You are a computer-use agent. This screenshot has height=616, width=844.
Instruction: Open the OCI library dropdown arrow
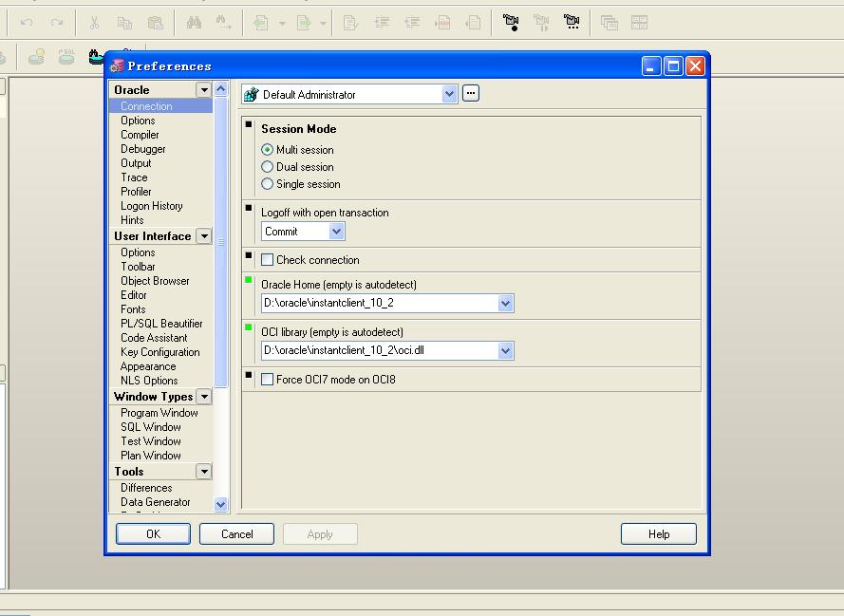click(505, 351)
